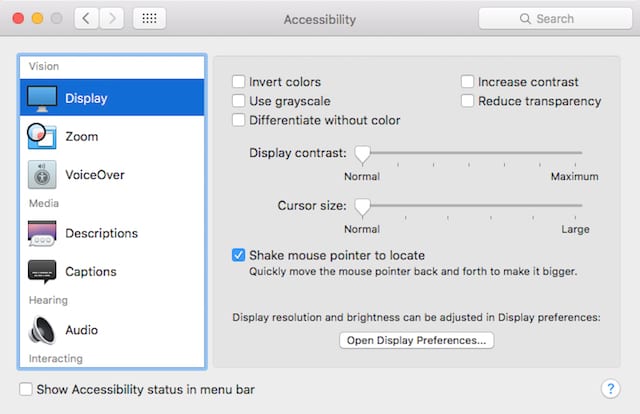Enable Reduce transparency checkbox

(x=468, y=101)
